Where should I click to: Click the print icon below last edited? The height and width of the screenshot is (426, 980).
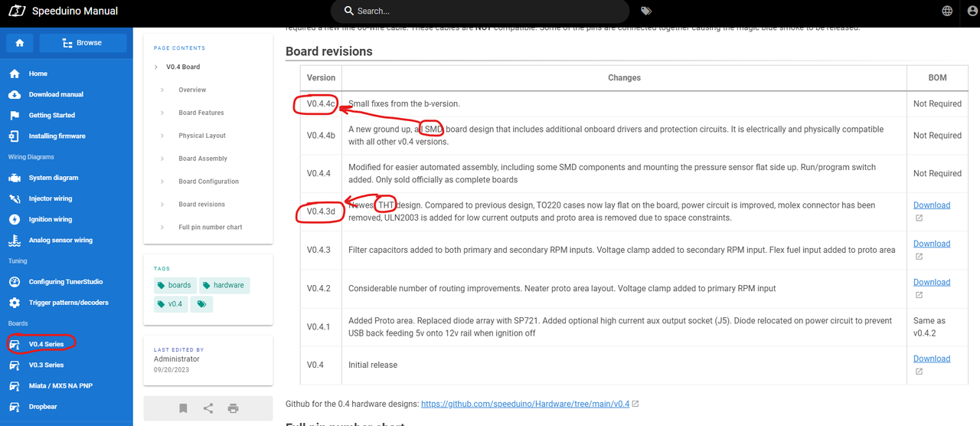pos(234,408)
